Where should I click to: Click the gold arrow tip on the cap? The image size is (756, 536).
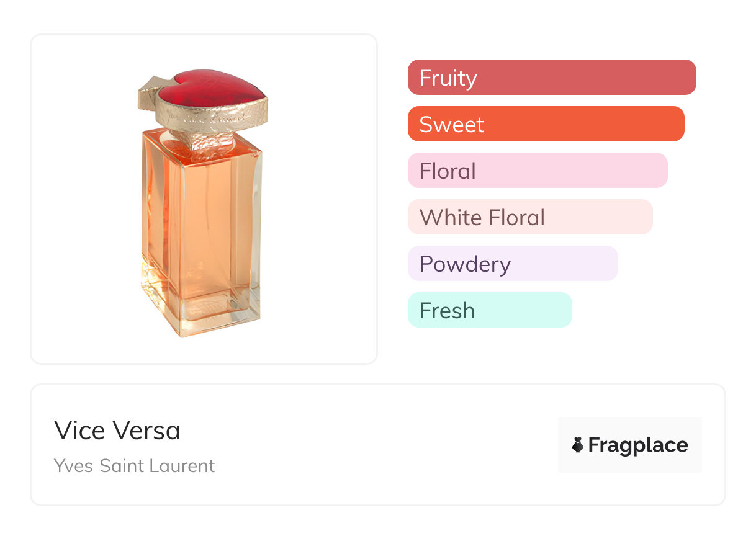[148, 86]
